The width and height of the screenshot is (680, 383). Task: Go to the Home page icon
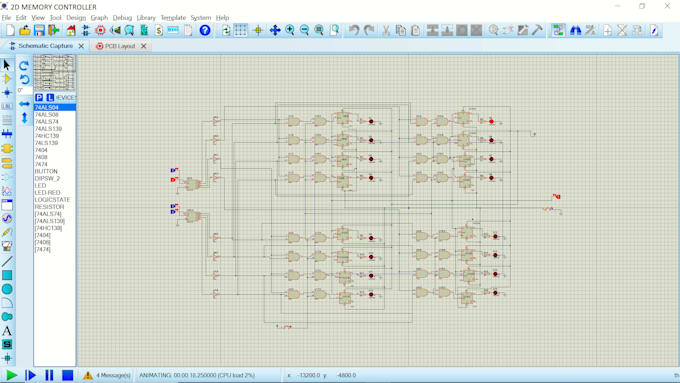[x=71, y=30]
